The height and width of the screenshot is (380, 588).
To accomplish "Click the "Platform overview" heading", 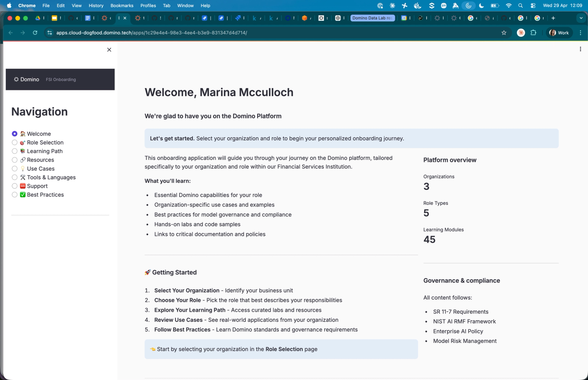I will (450, 160).
